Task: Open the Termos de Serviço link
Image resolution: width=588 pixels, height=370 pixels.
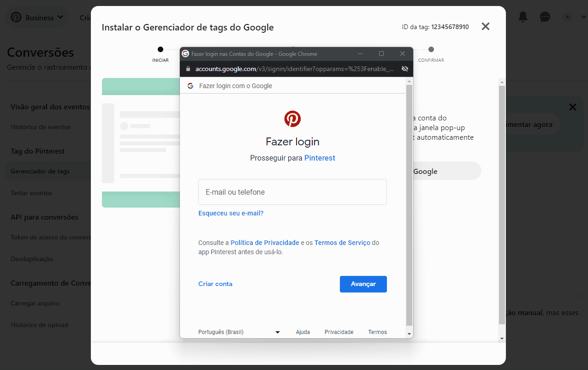Action: (342, 243)
